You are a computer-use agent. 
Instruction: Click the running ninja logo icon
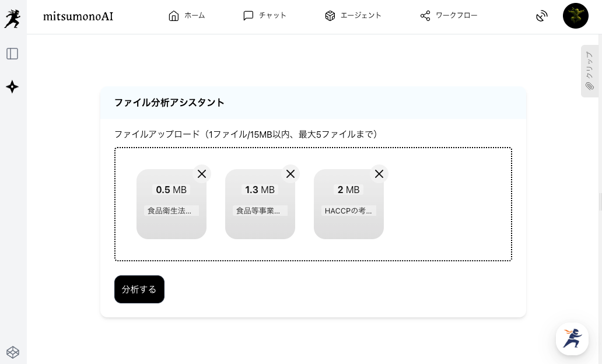[12, 18]
